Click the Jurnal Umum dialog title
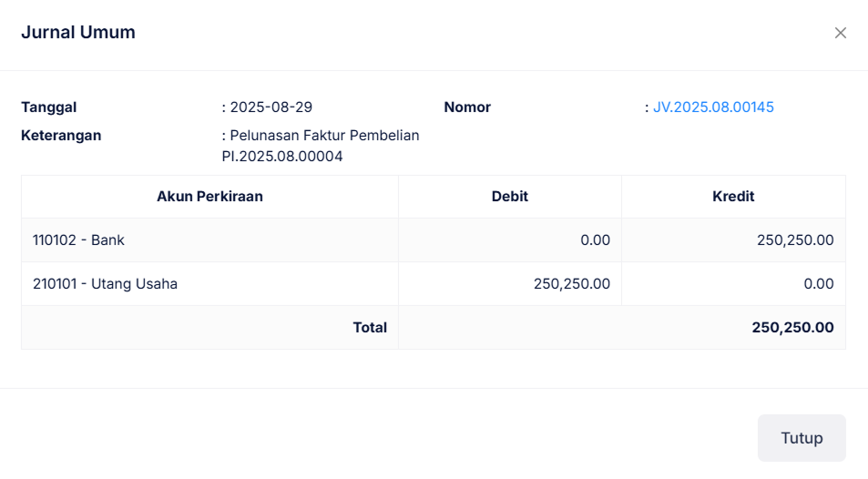The width and height of the screenshot is (868, 479). pyautogui.click(x=78, y=33)
